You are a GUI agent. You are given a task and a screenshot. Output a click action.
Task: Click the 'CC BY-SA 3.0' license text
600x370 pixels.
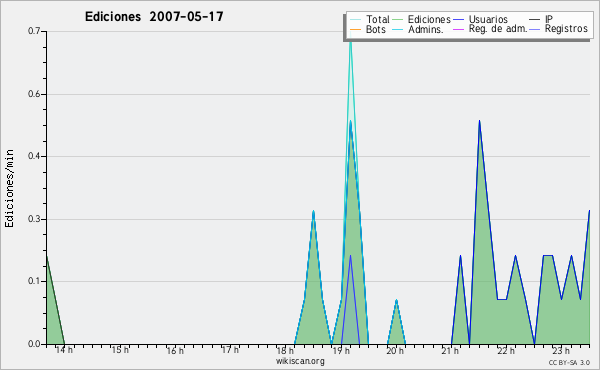point(569,362)
